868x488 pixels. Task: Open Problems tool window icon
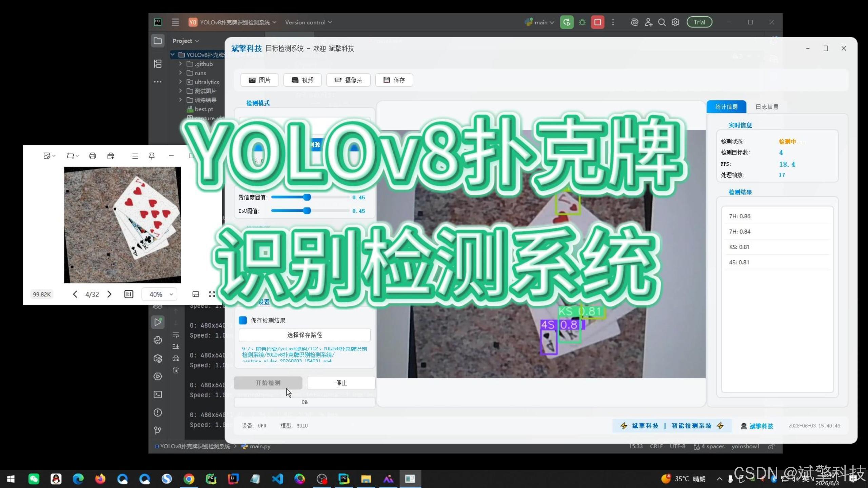point(158,412)
